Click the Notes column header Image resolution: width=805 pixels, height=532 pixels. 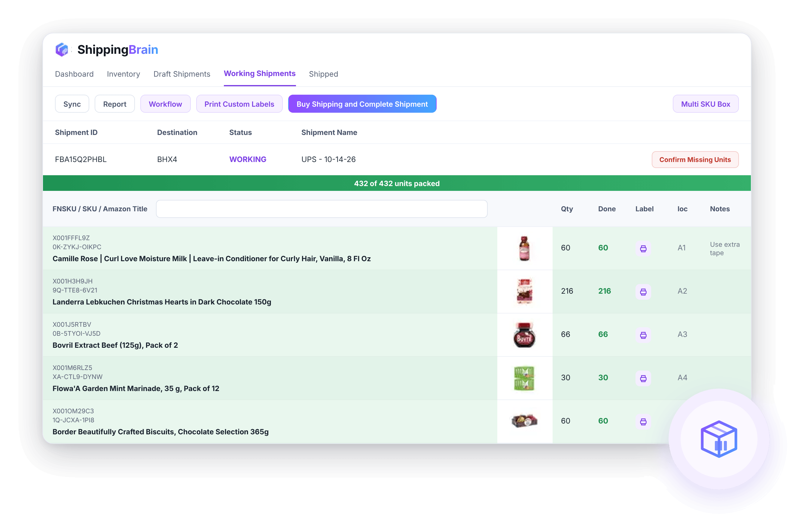tap(720, 209)
